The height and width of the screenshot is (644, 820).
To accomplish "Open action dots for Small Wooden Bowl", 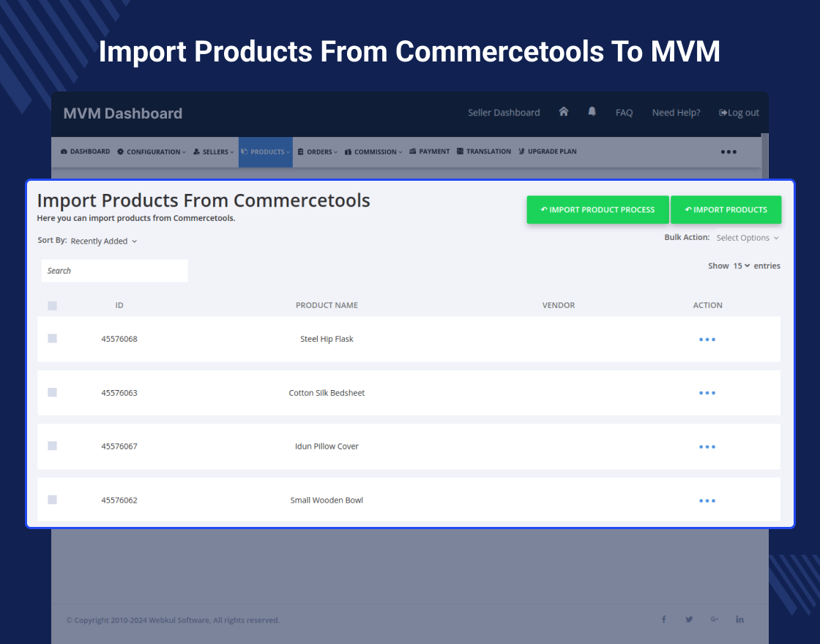I will [x=707, y=501].
